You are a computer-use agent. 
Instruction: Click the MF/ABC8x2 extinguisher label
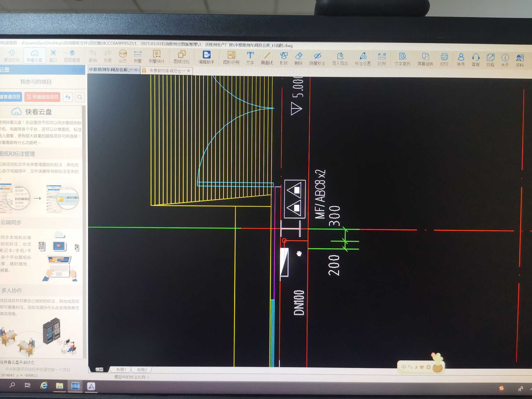[320, 194]
